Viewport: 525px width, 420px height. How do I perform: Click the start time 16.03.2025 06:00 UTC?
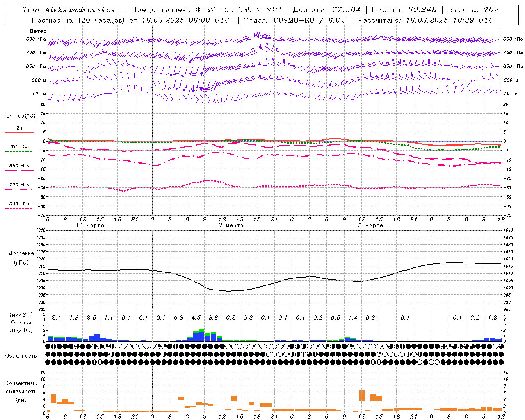click(x=185, y=20)
